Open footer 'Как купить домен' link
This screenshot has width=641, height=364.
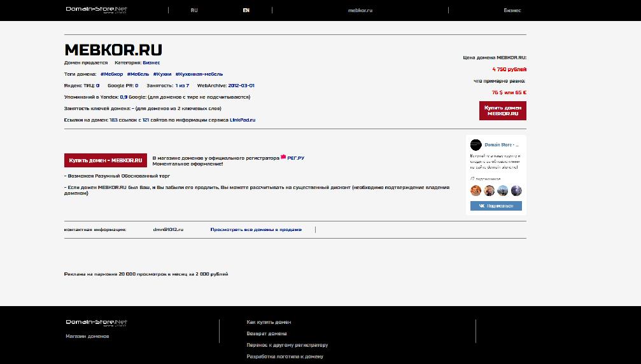269,323
